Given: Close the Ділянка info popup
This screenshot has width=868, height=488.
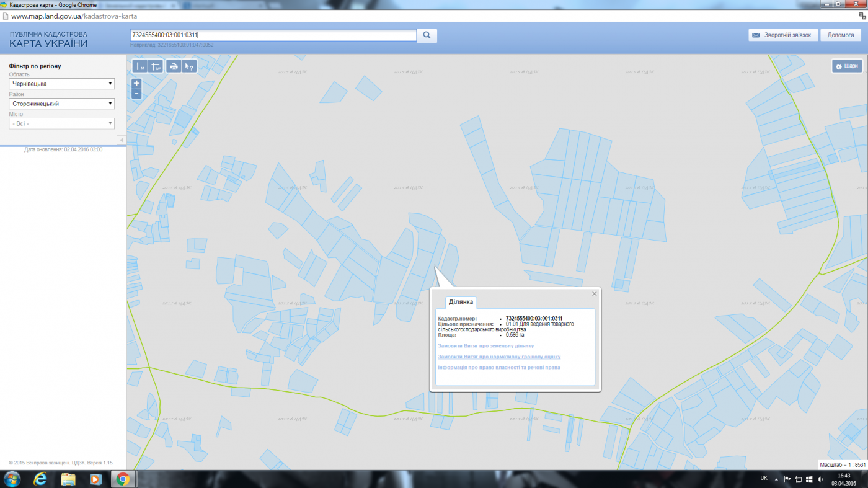Looking at the screenshot, I should click(x=595, y=294).
